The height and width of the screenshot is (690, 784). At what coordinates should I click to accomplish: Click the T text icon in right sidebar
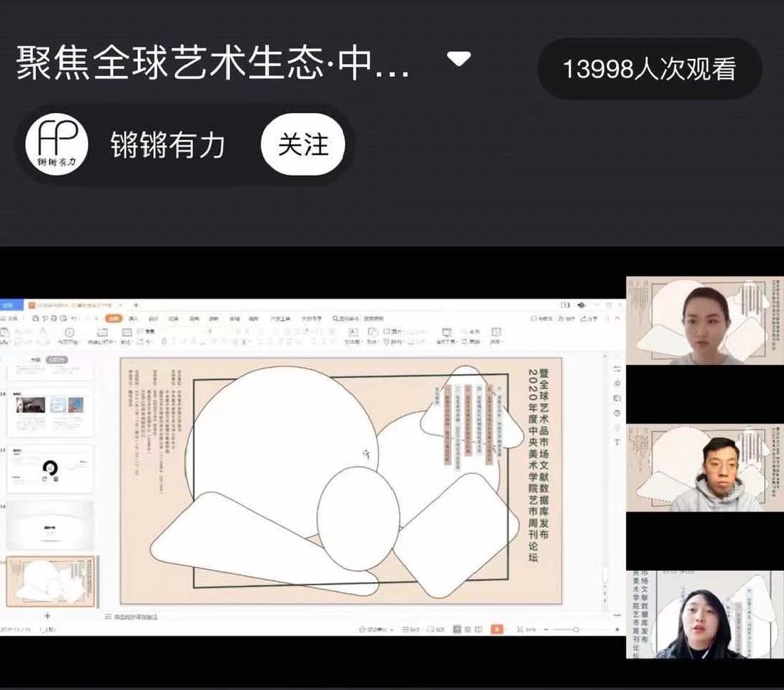pyautogui.click(x=617, y=442)
